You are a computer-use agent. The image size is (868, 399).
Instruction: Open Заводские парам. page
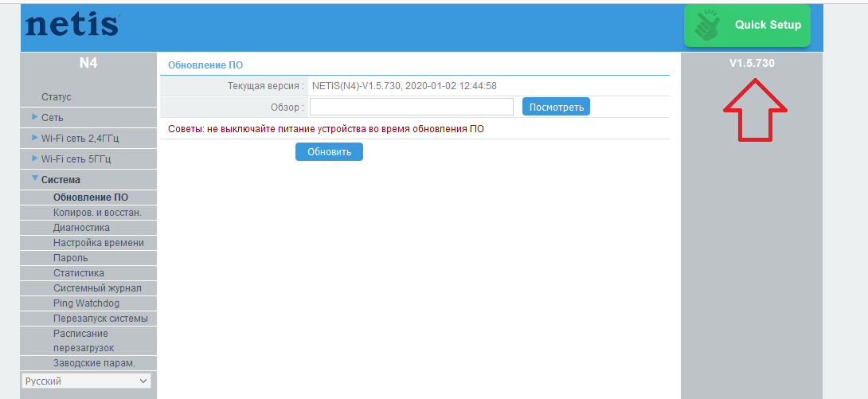[94, 363]
